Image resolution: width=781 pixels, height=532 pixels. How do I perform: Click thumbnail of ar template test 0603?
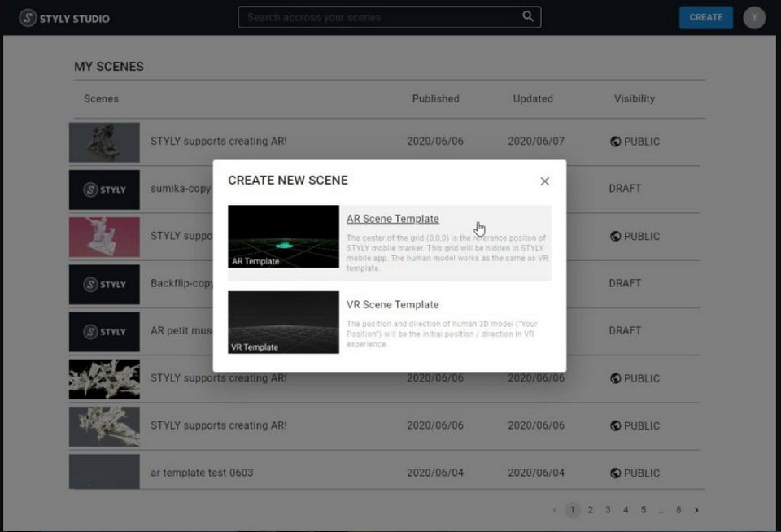[104, 471]
